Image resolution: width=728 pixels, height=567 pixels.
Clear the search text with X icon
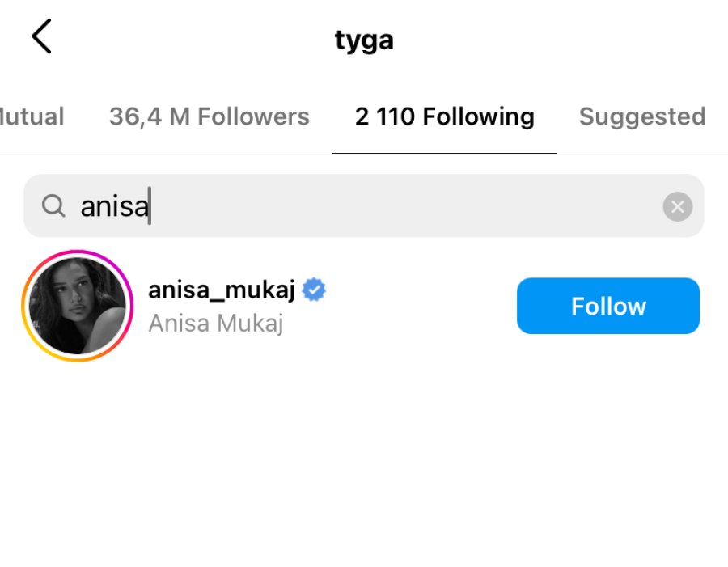click(677, 206)
